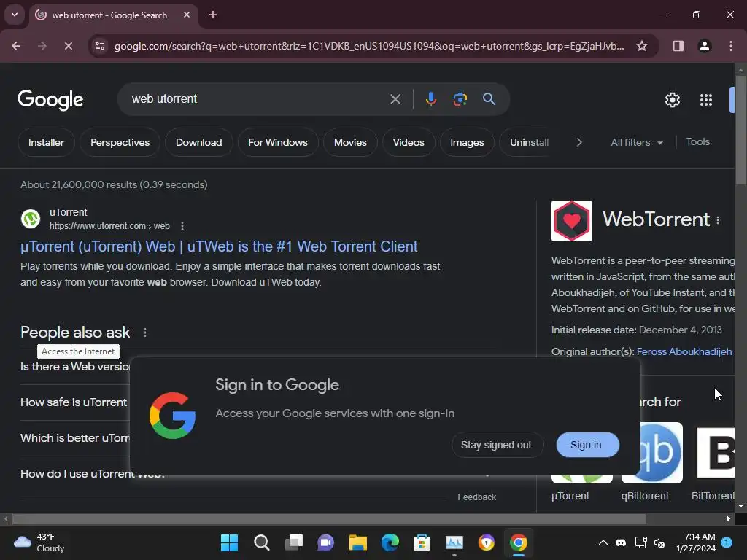747x560 pixels.
Task: Click the magnifier search button
Action: (x=489, y=99)
